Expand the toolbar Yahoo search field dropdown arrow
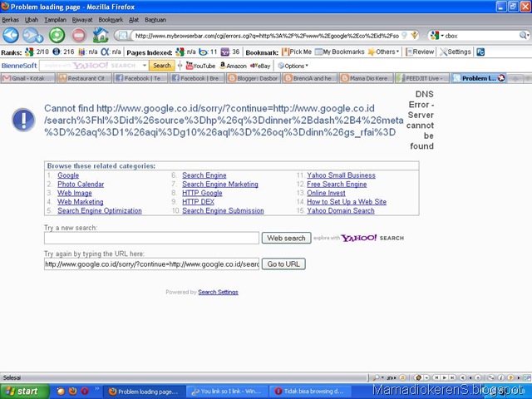532x399 pixels. [145, 66]
